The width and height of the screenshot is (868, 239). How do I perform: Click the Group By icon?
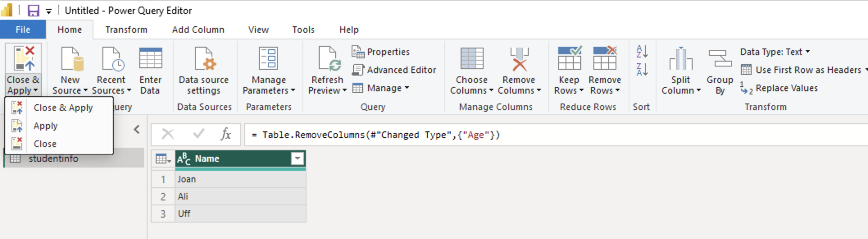point(720,58)
